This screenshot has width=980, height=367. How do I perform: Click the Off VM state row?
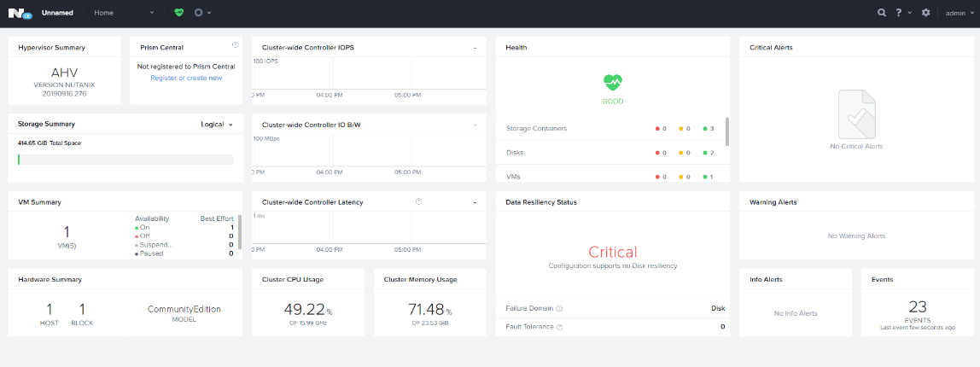point(184,236)
